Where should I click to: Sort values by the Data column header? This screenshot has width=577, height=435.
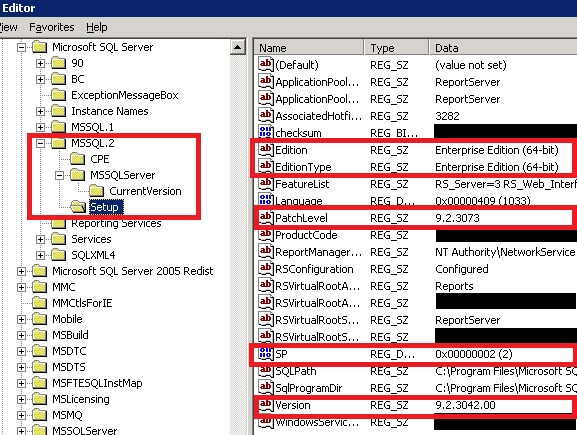point(503,48)
